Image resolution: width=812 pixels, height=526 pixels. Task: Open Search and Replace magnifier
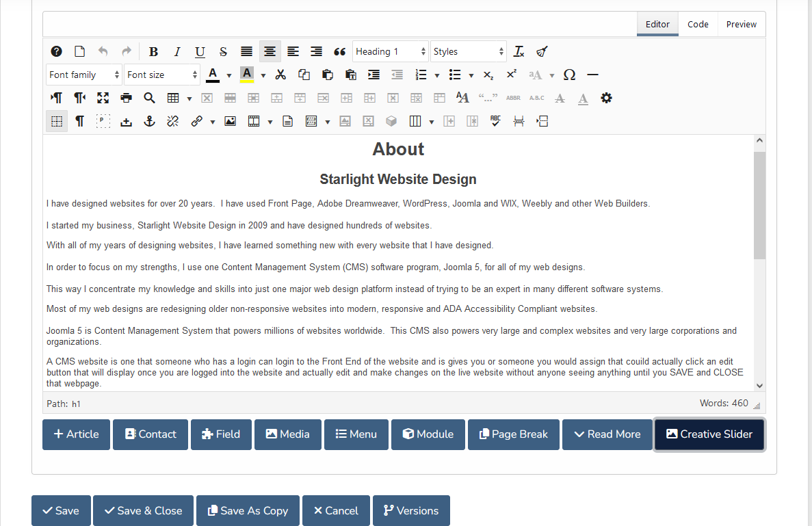(x=149, y=98)
